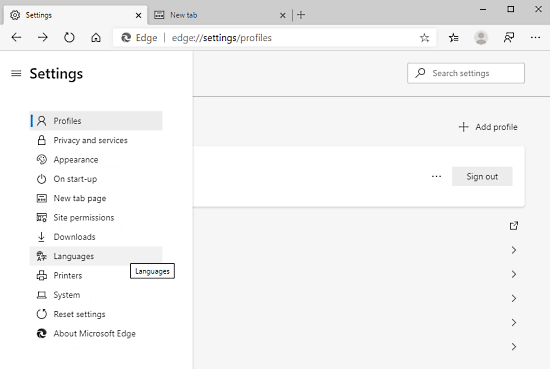Open Reset settings section
Viewport: 550px width, 369px height.
(96, 314)
